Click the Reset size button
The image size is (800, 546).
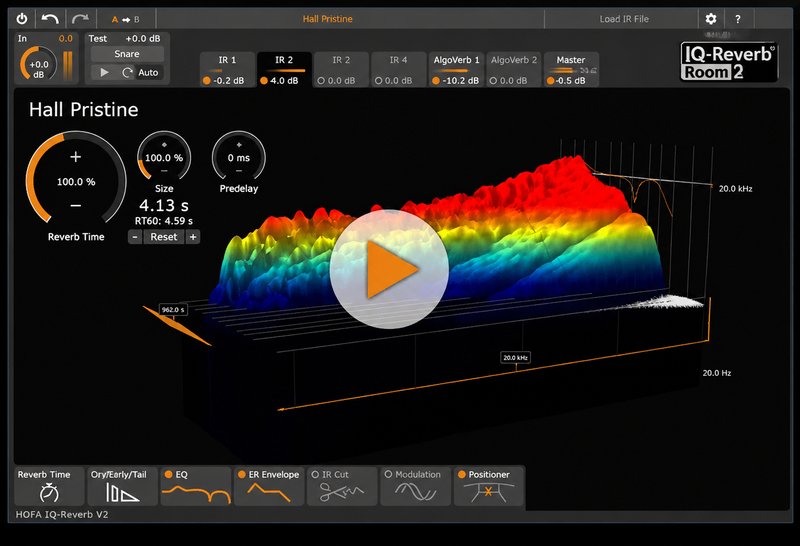click(x=164, y=237)
